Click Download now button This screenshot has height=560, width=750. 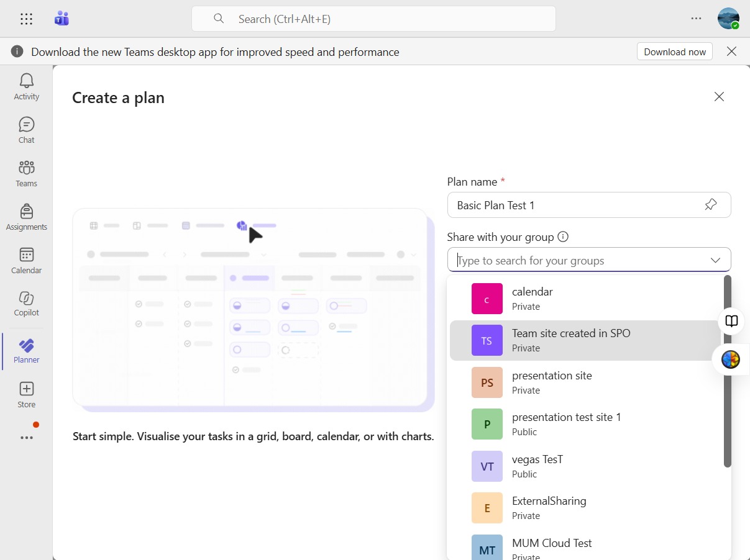(675, 52)
